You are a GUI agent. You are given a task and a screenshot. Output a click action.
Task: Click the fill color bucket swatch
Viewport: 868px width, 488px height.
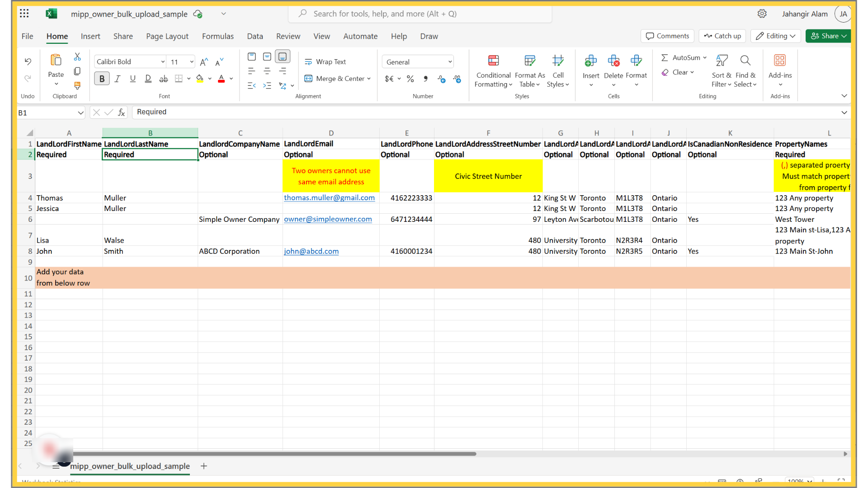click(200, 79)
